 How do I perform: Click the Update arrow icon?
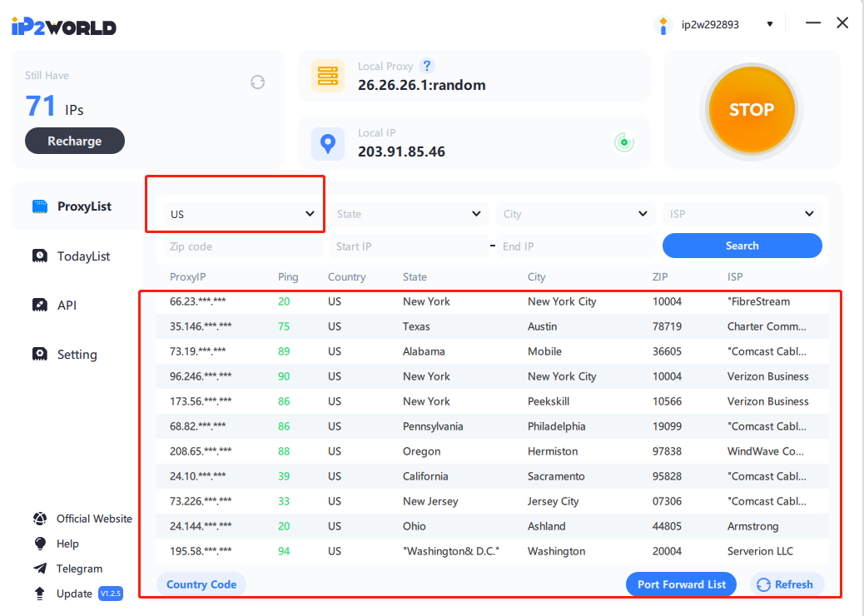[x=40, y=594]
